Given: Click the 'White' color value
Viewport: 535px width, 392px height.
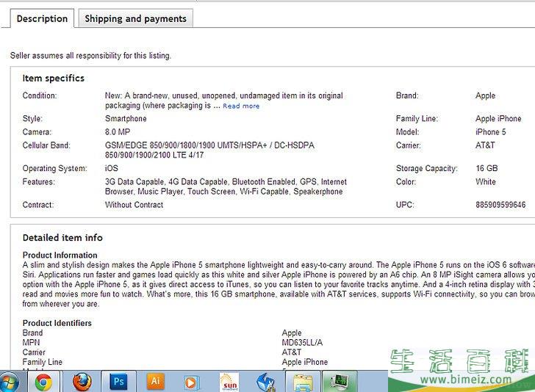Looking at the screenshot, I should coord(486,181).
